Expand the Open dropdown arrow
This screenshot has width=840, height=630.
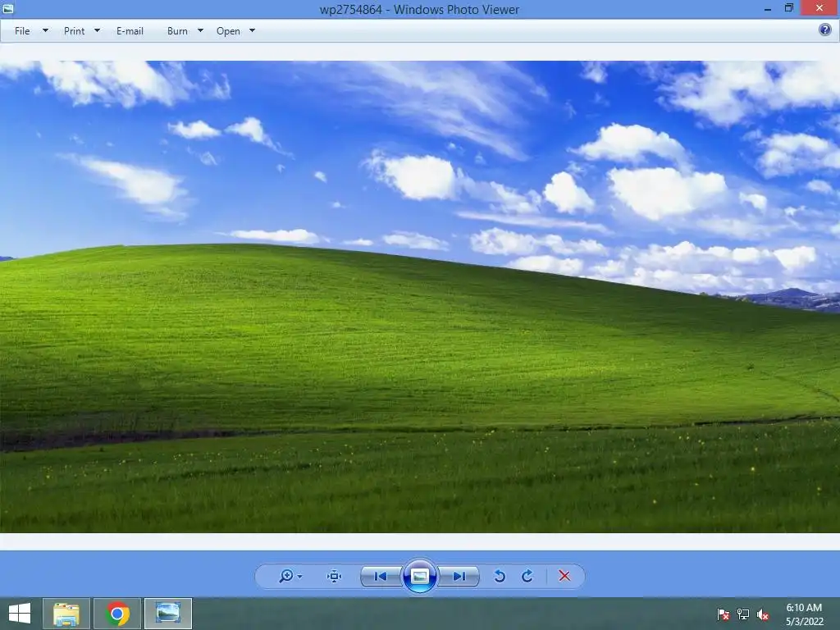253,30
